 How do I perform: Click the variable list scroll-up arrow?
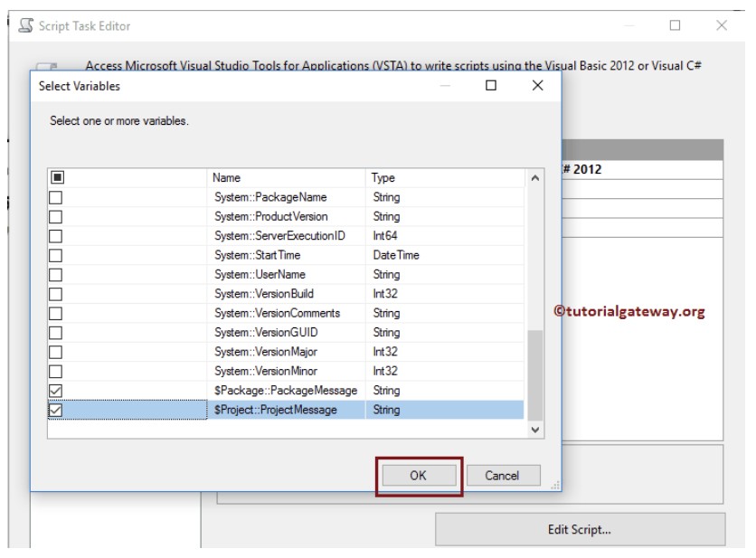534,178
